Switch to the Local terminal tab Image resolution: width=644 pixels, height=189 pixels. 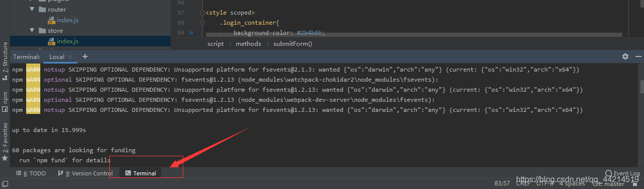coord(57,57)
